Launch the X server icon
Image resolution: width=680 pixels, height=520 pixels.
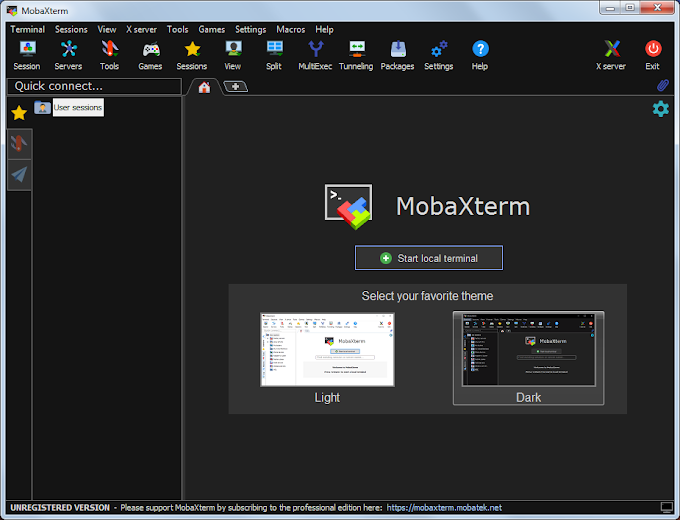[x=611, y=55]
